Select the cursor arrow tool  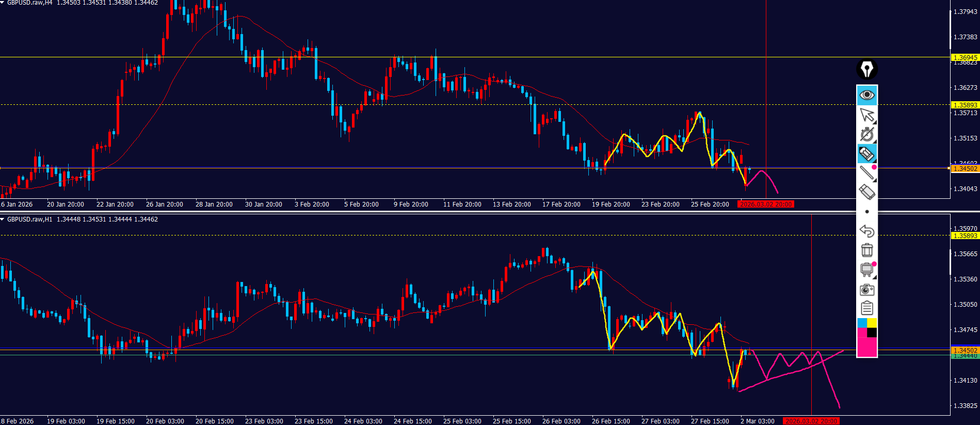pos(867,115)
